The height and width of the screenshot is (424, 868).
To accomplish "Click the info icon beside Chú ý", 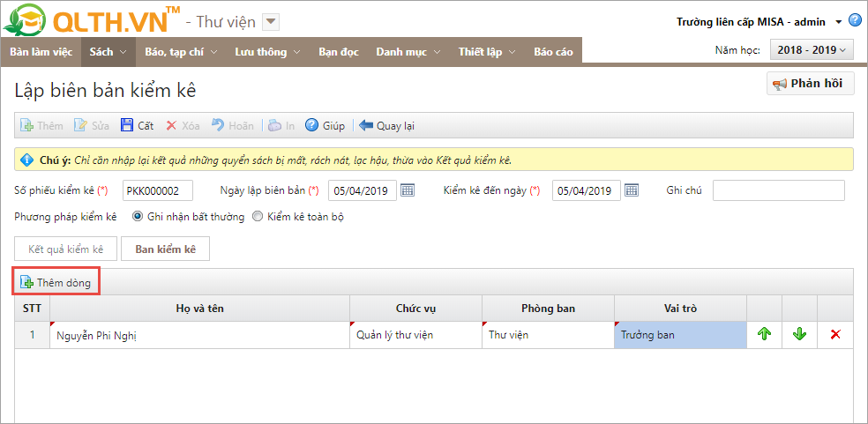I will tap(27, 160).
